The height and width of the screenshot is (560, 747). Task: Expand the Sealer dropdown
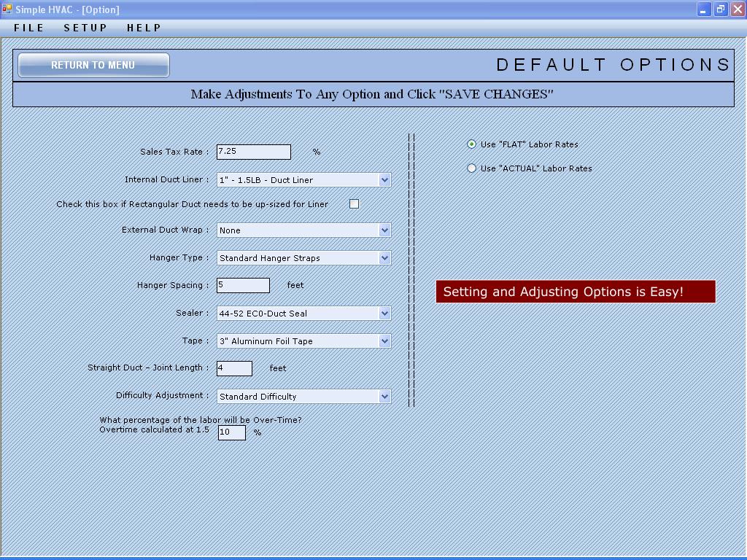(x=384, y=314)
